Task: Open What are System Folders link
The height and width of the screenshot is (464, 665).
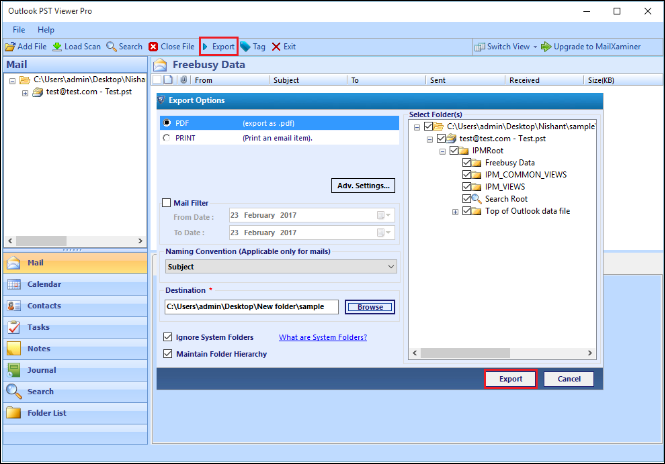Action: click(x=323, y=337)
